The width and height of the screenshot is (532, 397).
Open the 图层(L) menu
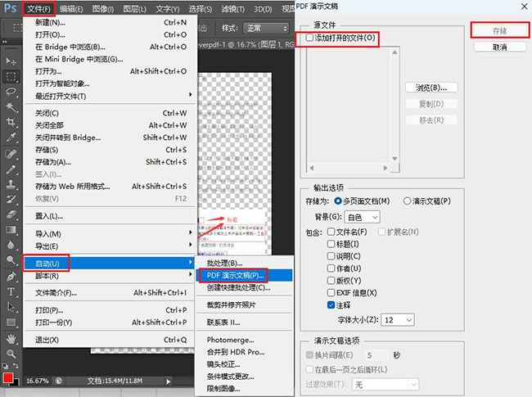coord(135,9)
